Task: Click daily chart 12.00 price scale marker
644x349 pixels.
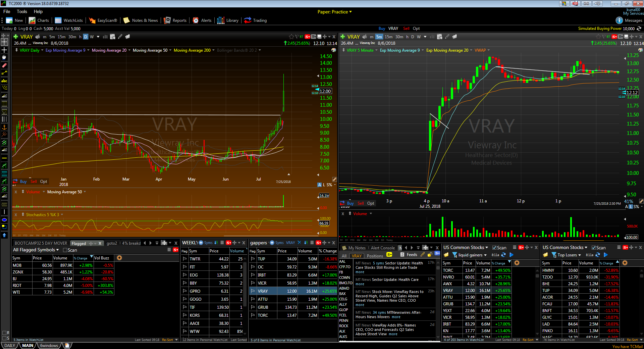Action: pos(325,91)
